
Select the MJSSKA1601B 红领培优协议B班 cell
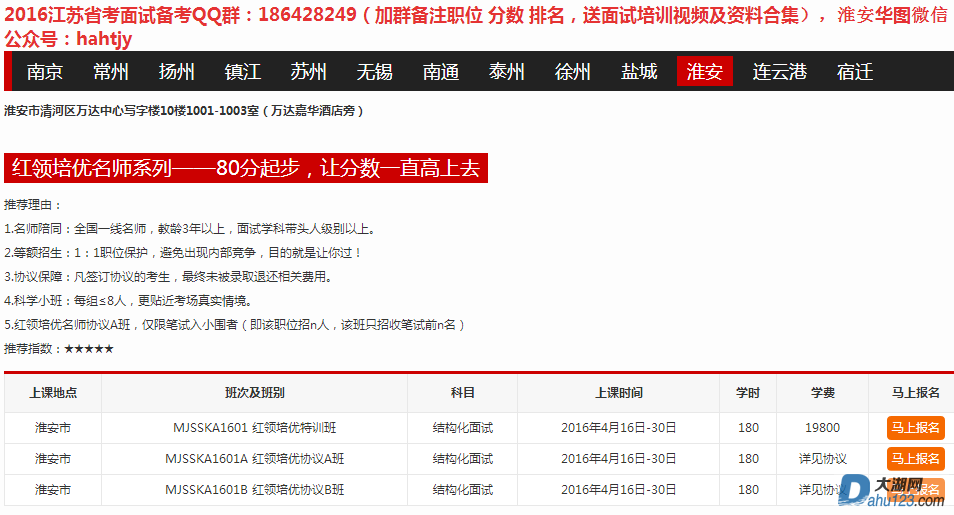click(254, 489)
